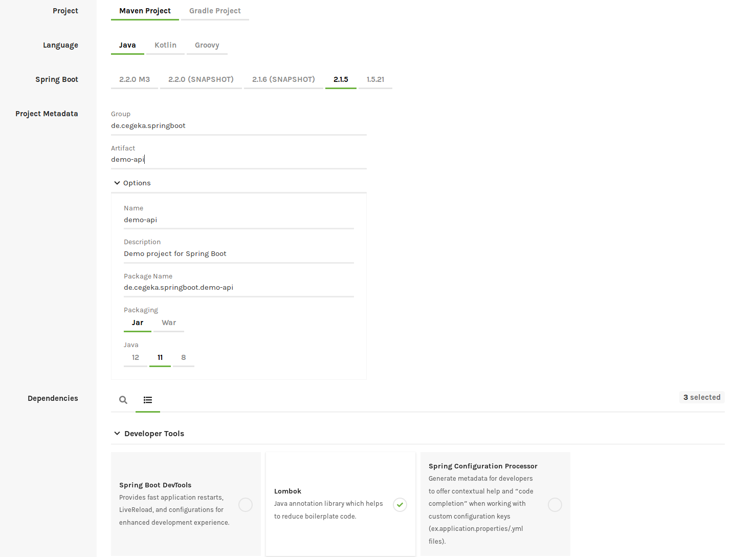Edit the Package Name field
The image size is (756, 557).
[239, 288]
